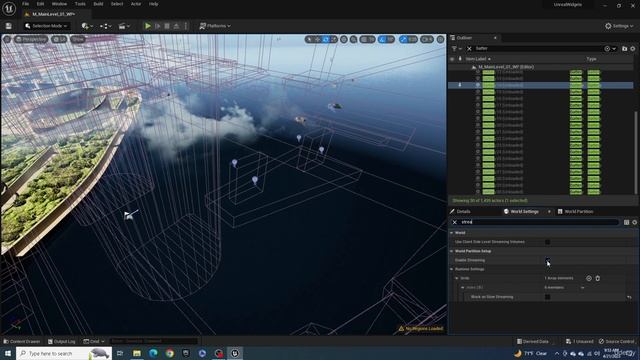This screenshot has height=360, width=640.
Task: Click the Eject button beside Stop
Action: [x=176, y=26]
